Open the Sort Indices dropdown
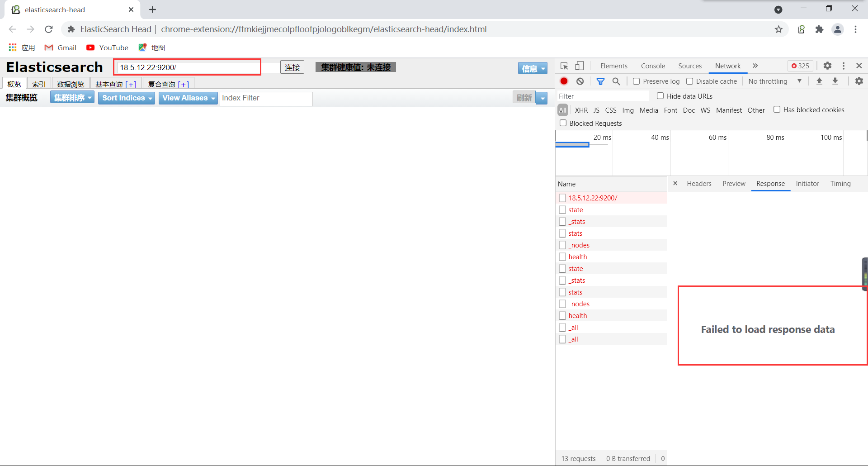The image size is (868, 466). (127, 98)
